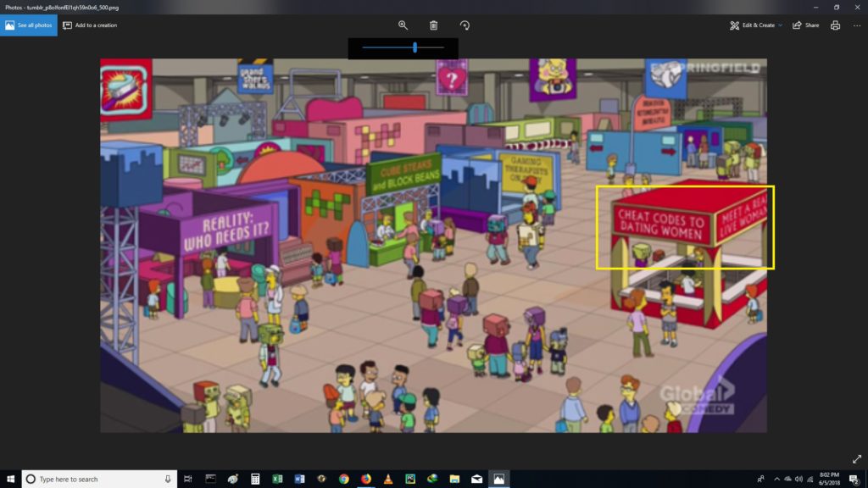Open Wi-Fi network tray icon
868x488 pixels.
810,480
